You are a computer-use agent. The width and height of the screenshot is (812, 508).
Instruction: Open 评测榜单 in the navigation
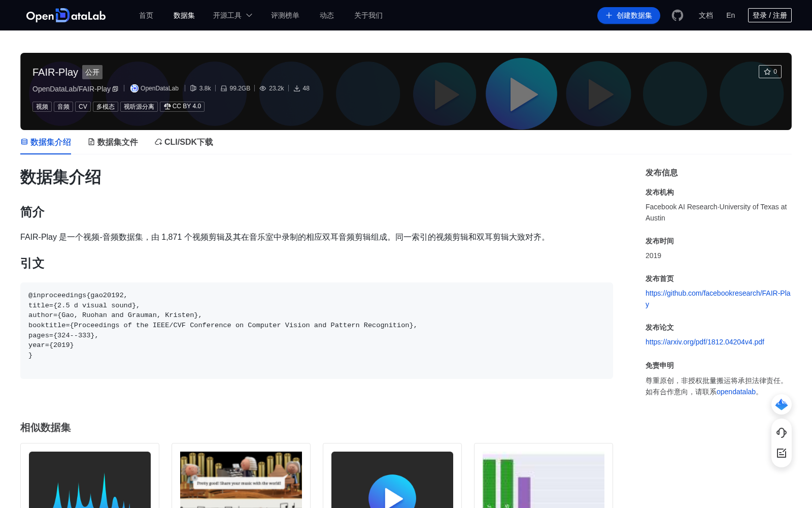tap(285, 15)
